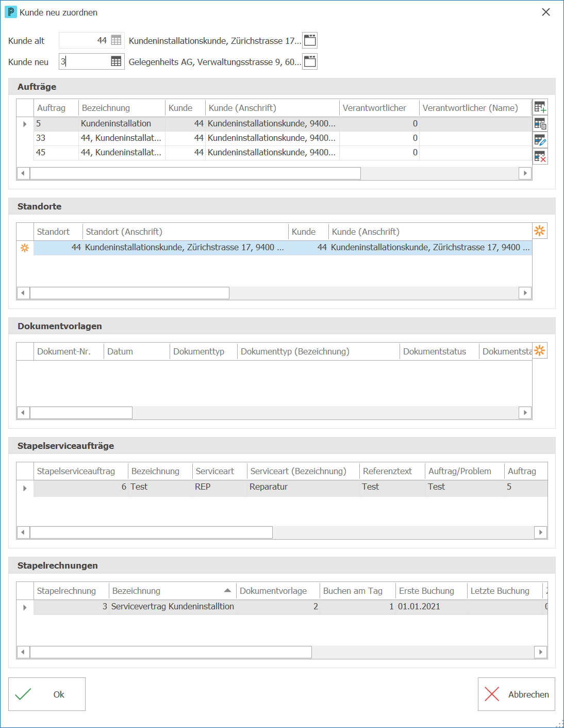Click into the Kunde neu input field

85,61
